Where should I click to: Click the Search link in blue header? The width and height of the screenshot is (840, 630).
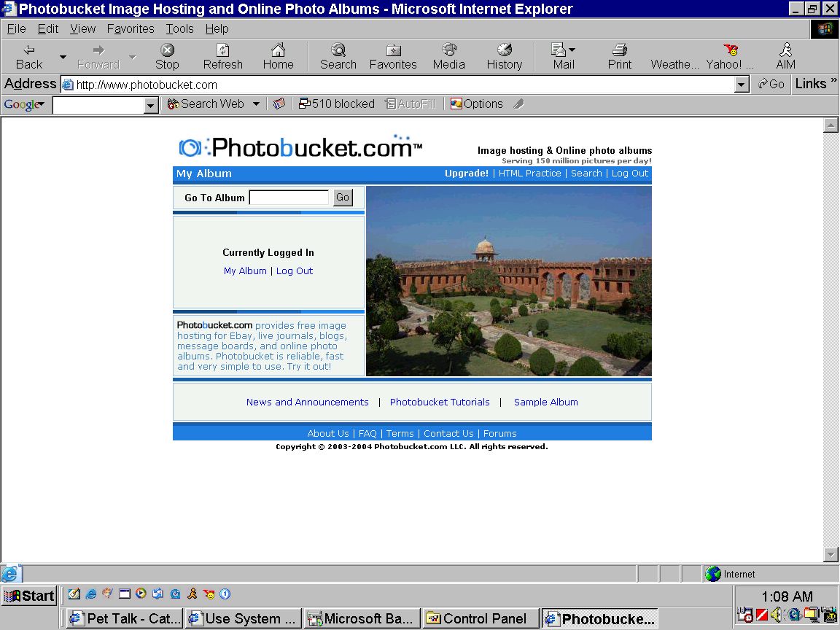click(x=586, y=173)
